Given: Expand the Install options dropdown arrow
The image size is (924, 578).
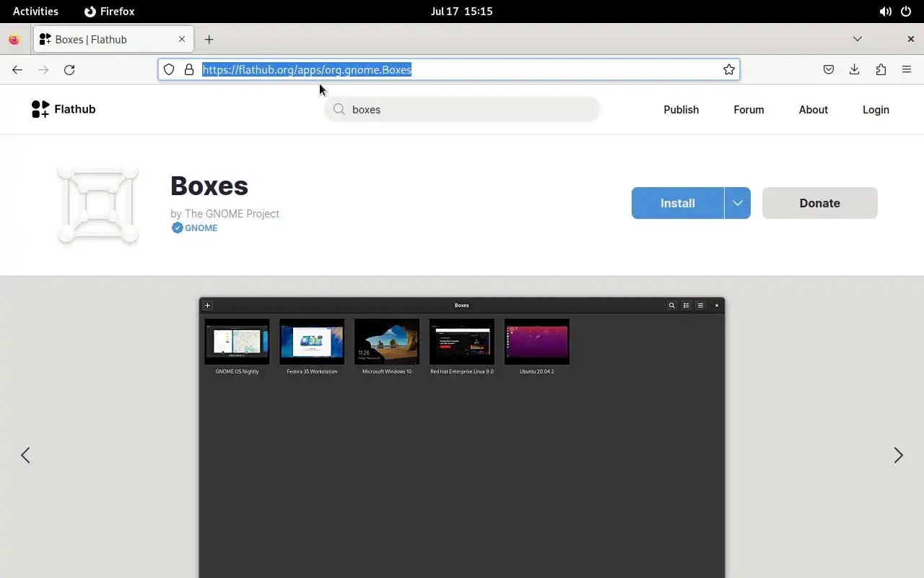Looking at the screenshot, I should point(738,203).
